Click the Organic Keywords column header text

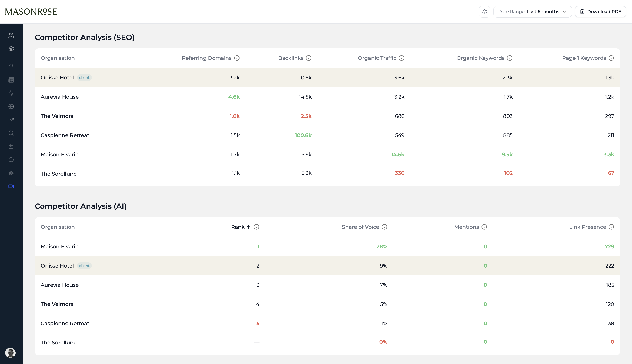[x=480, y=58]
